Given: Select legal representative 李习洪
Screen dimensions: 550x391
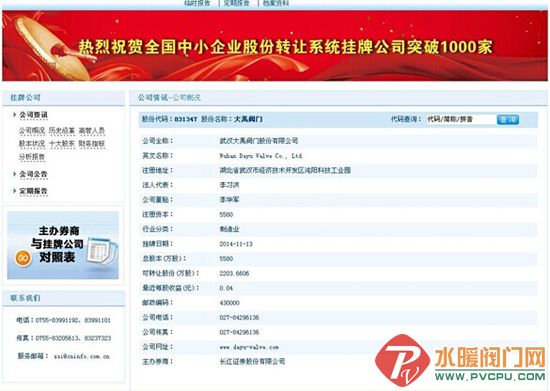Looking at the screenshot, I should pos(229,185).
